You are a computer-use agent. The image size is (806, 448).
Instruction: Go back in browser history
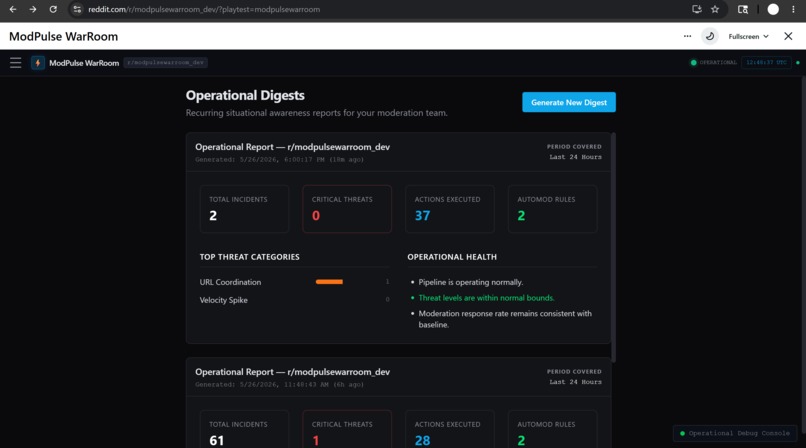pos(13,9)
